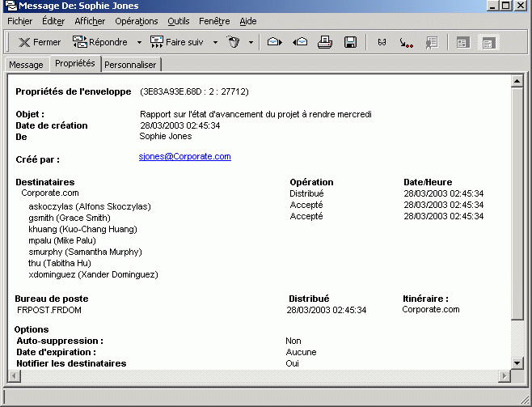Switch to the Personnaliser tab
Viewport: 532px width, 407px height.
[130, 65]
